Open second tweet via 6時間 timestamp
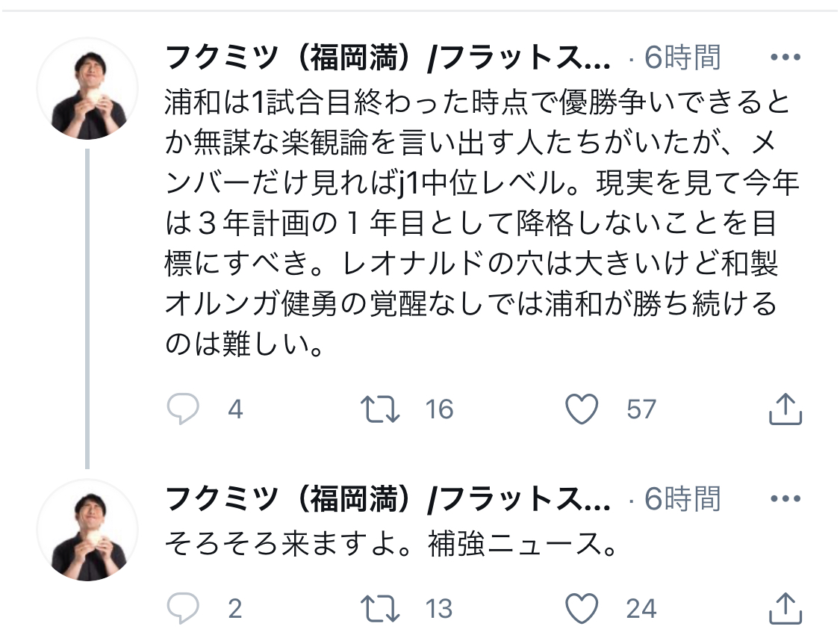This screenshot has height=641, width=840. point(682,499)
